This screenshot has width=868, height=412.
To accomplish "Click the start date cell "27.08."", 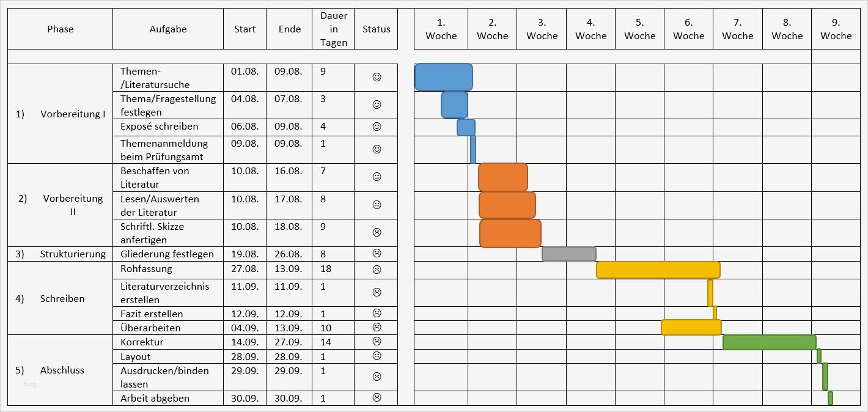I will [245, 269].
